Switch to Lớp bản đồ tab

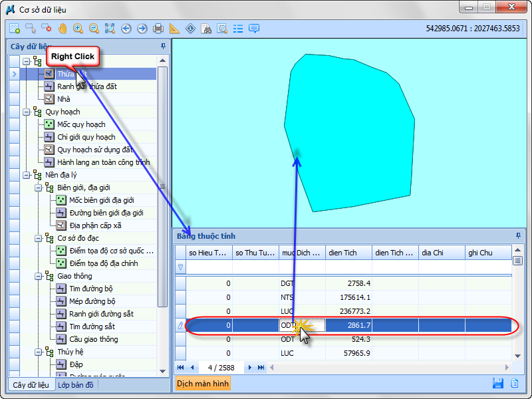tap(76, 385)
